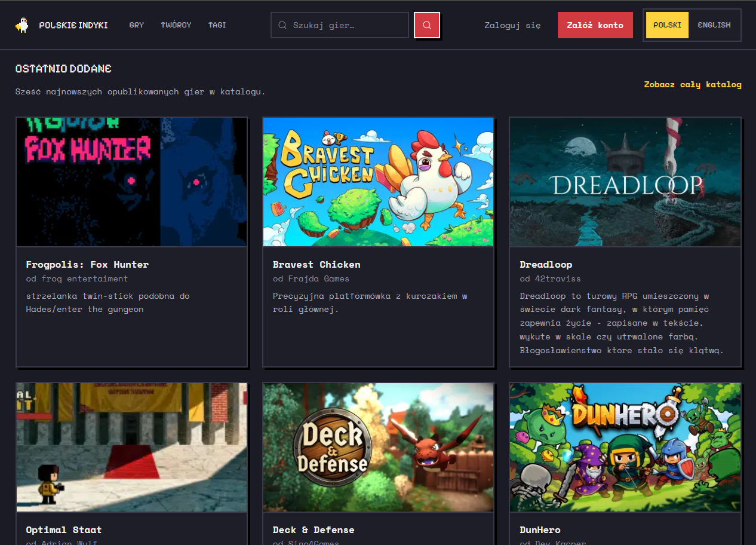Open the DunHero cover image
The image size is (756, 545).
click(625, 447)
